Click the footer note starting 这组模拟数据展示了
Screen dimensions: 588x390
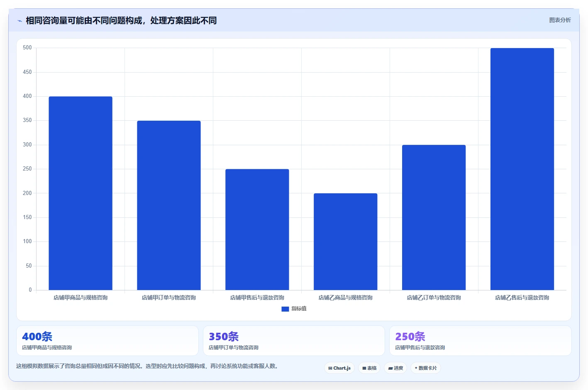pyautogui.click(x=147, y=366)
